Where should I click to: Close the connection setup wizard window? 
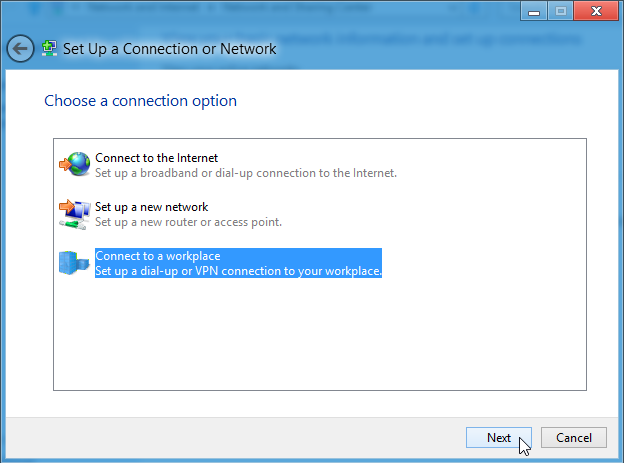(596, 11)
